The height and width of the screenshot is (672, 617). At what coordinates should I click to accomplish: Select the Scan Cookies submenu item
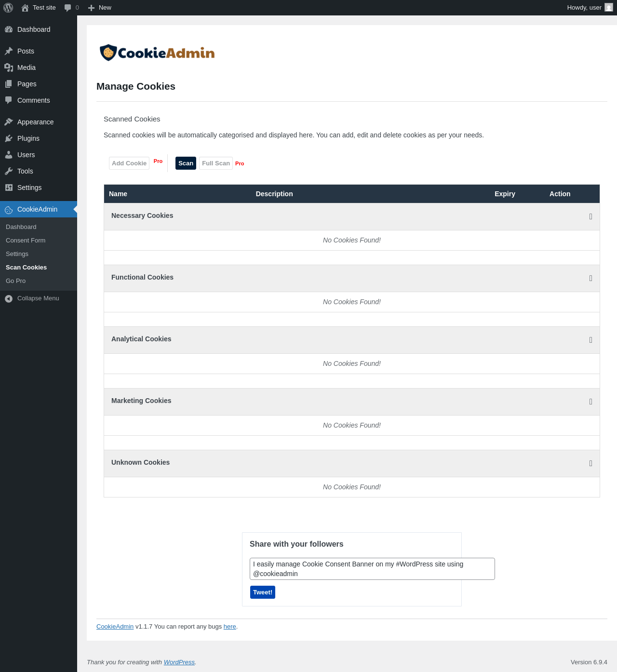coord(39,268)
